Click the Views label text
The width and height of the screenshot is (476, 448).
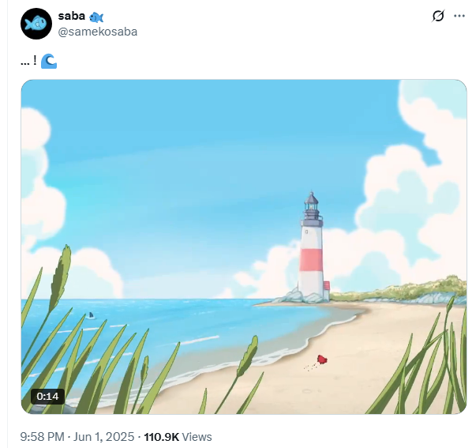tap(197, 437)
